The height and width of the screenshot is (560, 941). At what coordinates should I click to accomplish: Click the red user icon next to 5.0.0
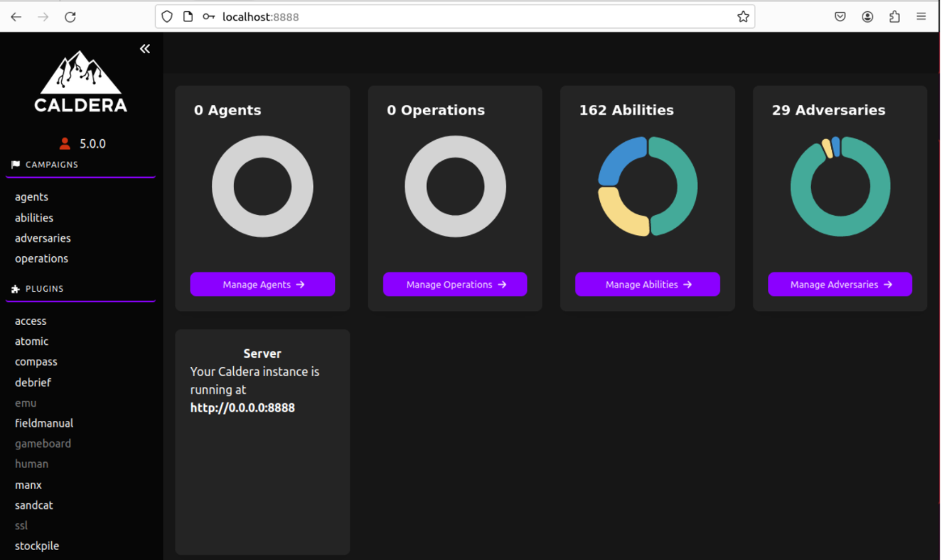(65, 143)
